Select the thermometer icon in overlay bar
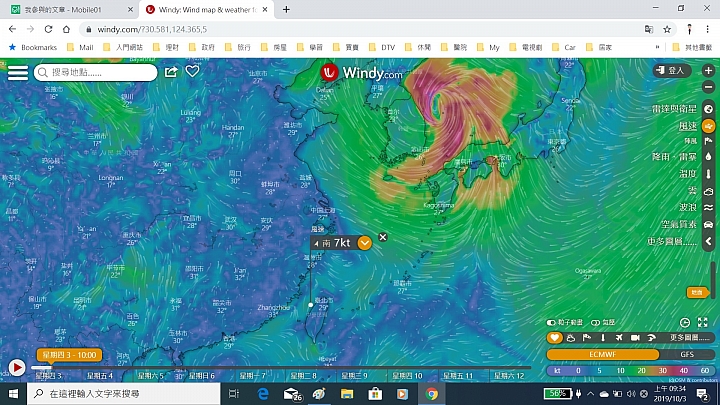This screenshot has height=405, width=720. (x=603, y=338)
